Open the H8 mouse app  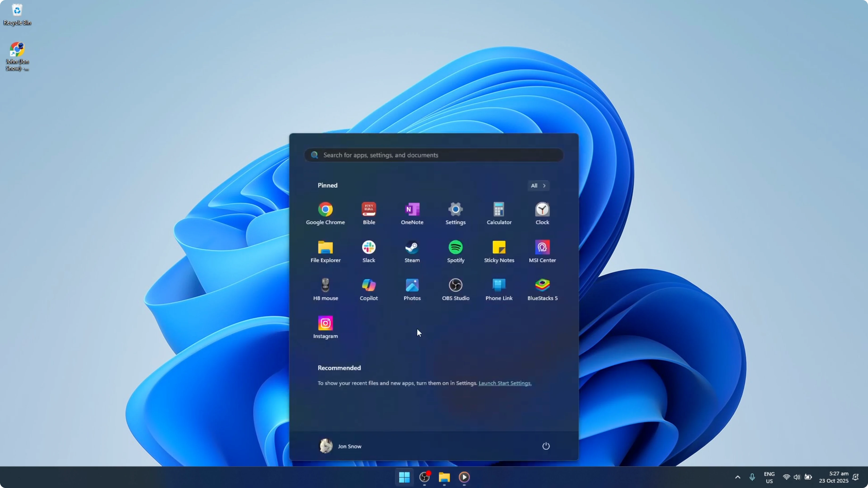325,290
